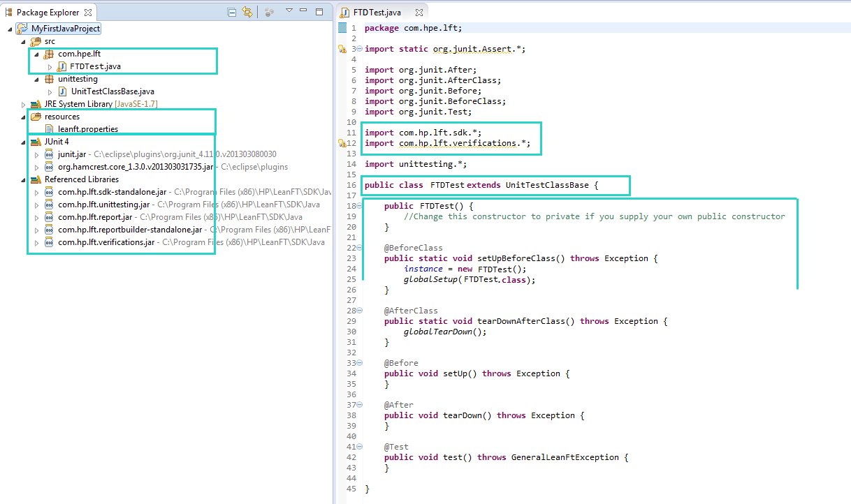Click the warning marker icon on line 3
The height and width of the screenshot is (504, 851).
(x=342, y=49)
